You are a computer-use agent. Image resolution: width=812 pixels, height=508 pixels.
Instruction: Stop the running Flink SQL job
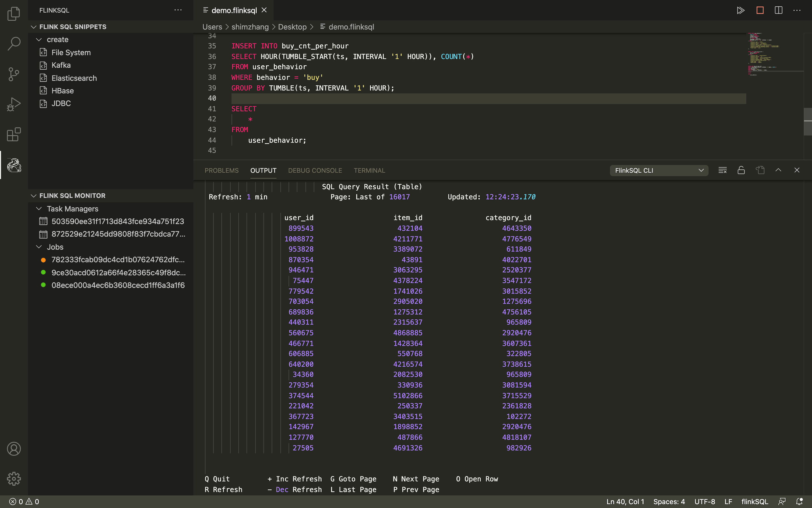(x=760, y=10)
